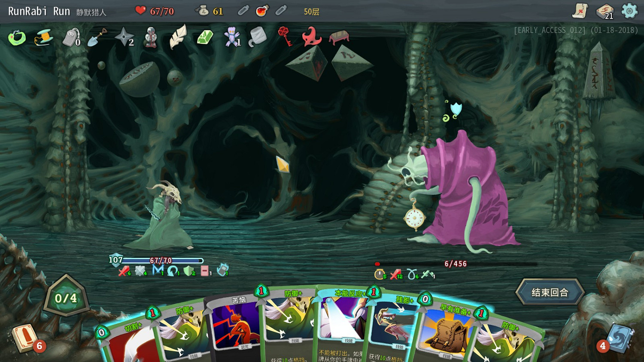Click the 0/4 energy orb
This screenshot has height=362, width=644.
pyautogui.click(x=66, y=298)
